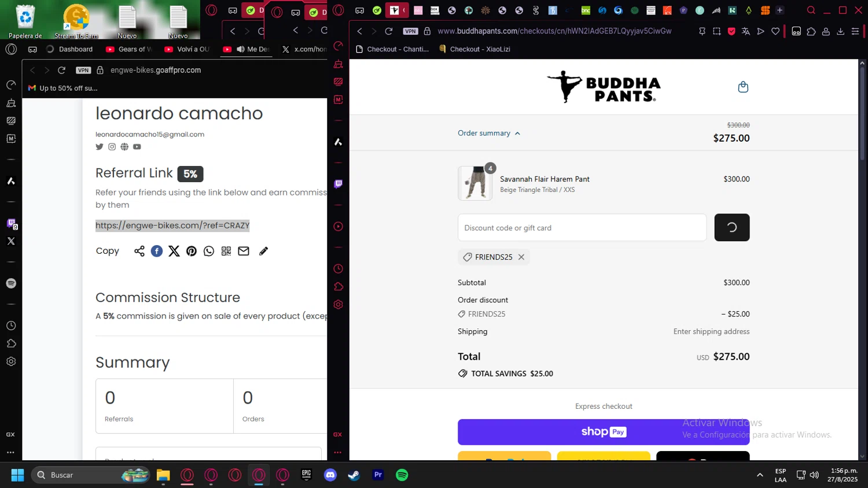Click the Discount code or gift card field
868x488 pixels.
click(x=582, y=228)
